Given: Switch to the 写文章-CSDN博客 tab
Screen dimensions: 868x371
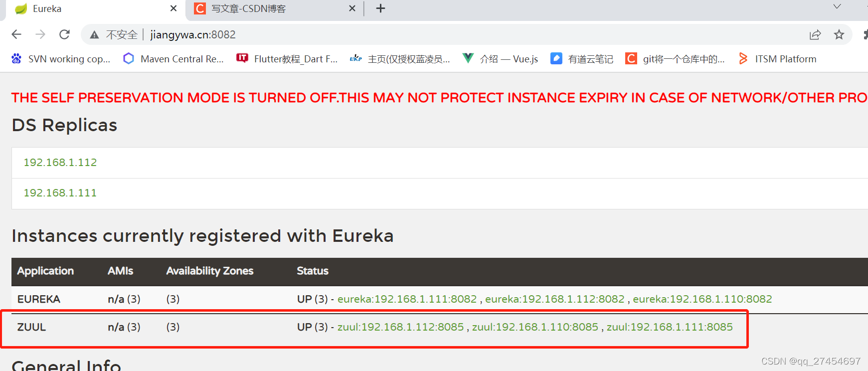Looking at the screenshot, I should coord(275,9).
